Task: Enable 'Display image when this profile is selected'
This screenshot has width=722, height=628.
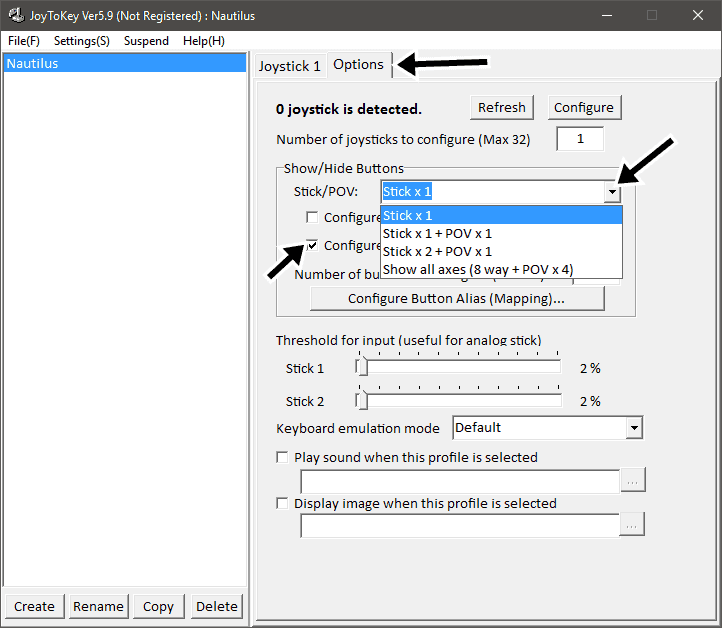Action: (x=282, y=503)
